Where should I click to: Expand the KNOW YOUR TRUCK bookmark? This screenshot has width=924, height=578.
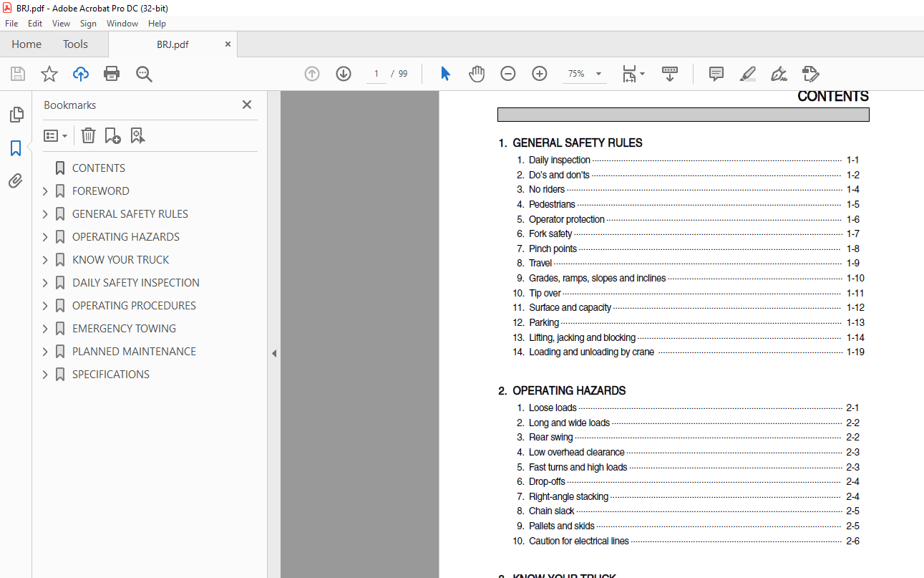point(45,260)
